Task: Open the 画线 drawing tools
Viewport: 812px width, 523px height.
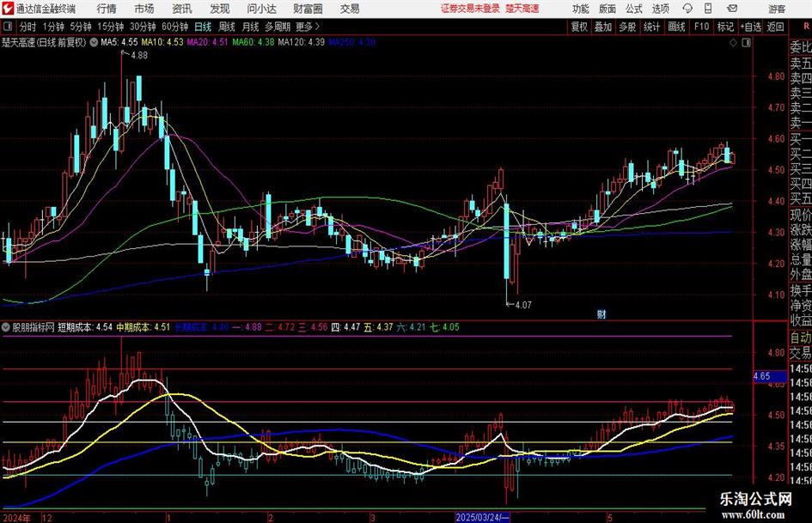Action: coord(676,27)
